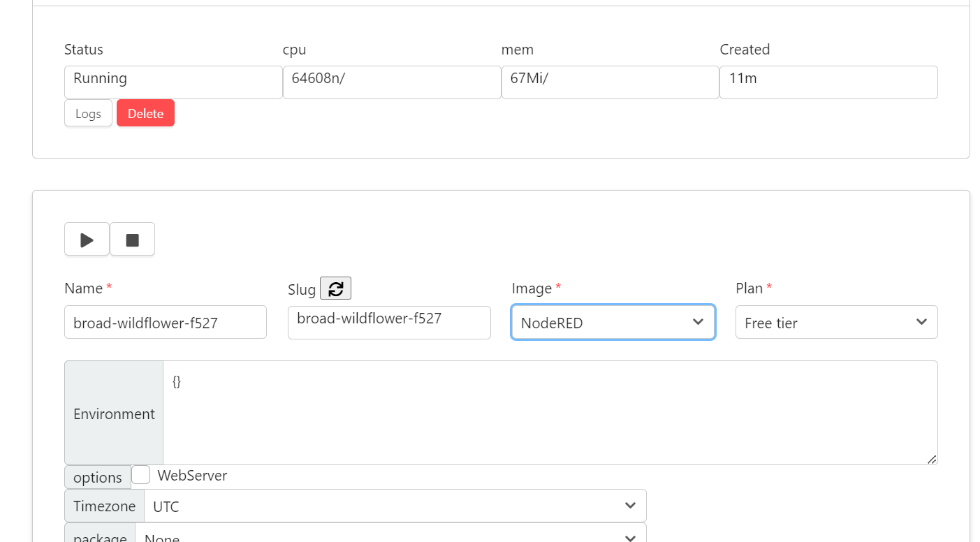Grab the Environment textarea resize handle

(x=932, y=459)
